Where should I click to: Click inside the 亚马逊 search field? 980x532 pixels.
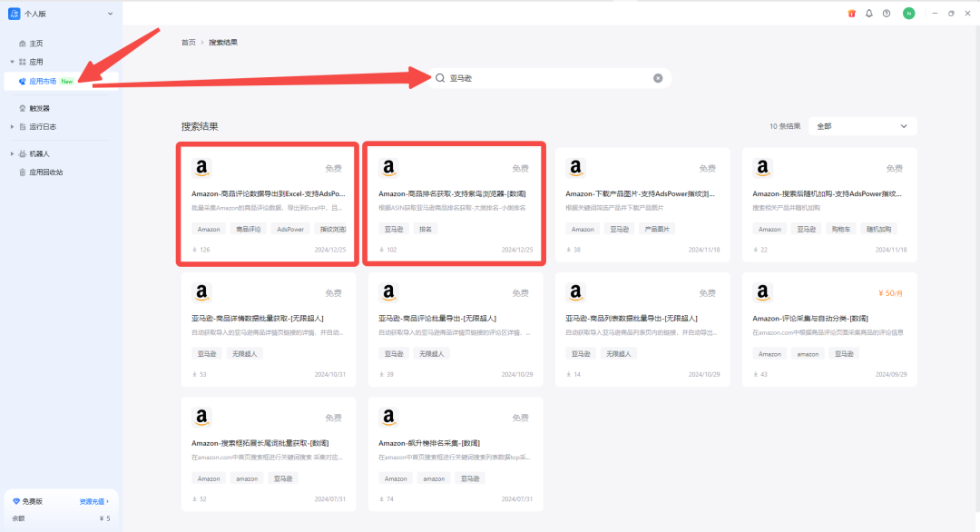[x=549, y=78]
